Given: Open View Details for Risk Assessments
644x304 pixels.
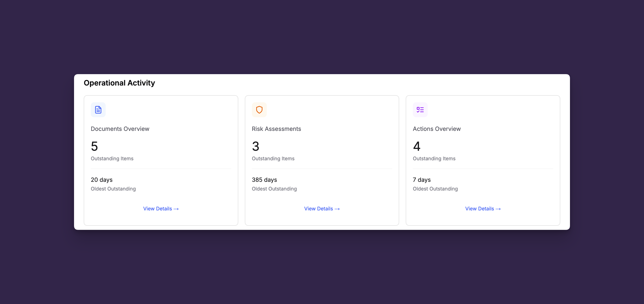Looking at the screenshot, I should click(322, 209).
